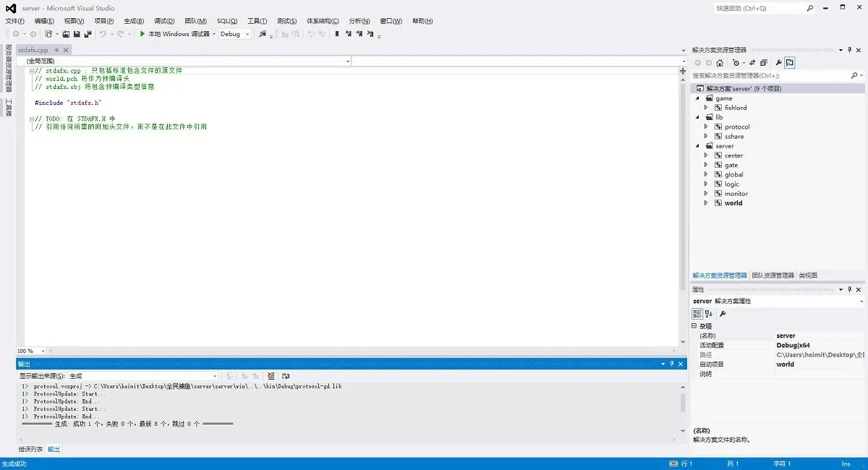Click the Undo arrow in the toolbar
Viewport: 868px width, 470px height.
coord(103,34)
